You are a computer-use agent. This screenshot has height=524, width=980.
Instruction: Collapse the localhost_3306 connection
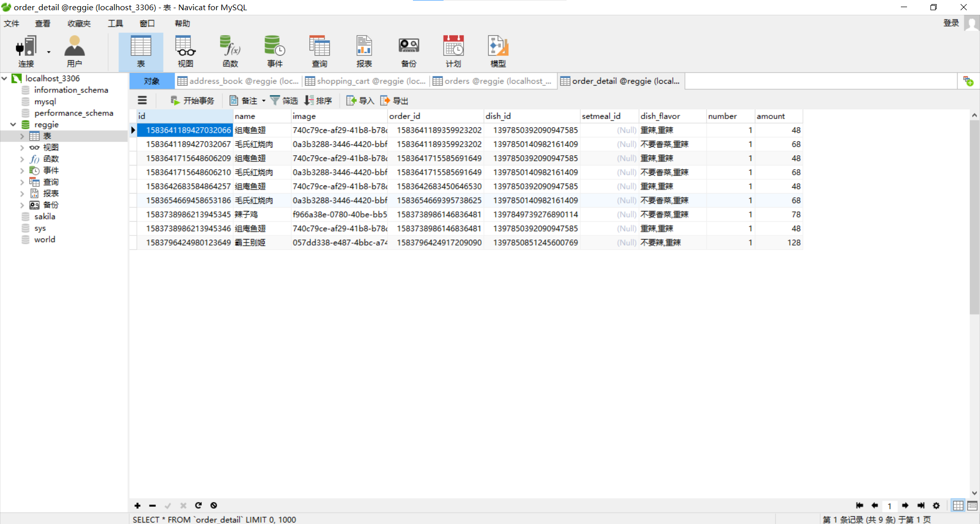[5, 78]
